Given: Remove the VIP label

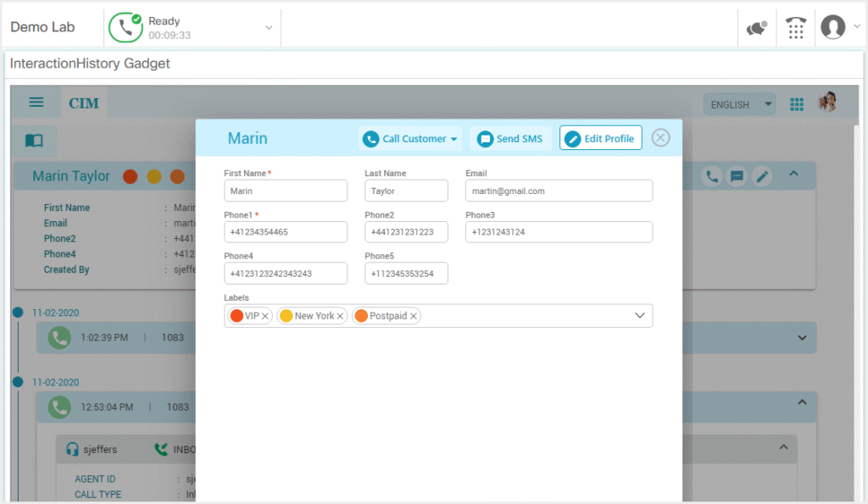Looking at the screenshot, I should pos(265,316).
